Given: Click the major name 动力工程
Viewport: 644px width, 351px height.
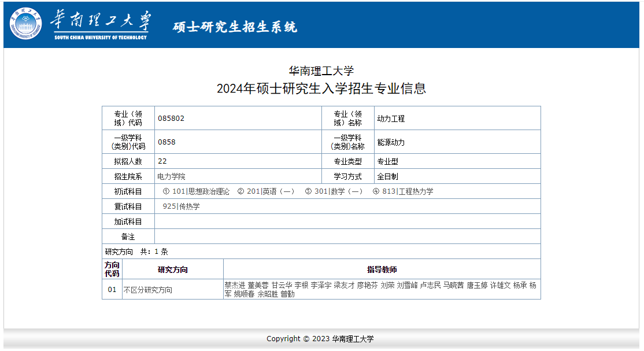Looking at the screenshot, I should [x=391, y=119].
